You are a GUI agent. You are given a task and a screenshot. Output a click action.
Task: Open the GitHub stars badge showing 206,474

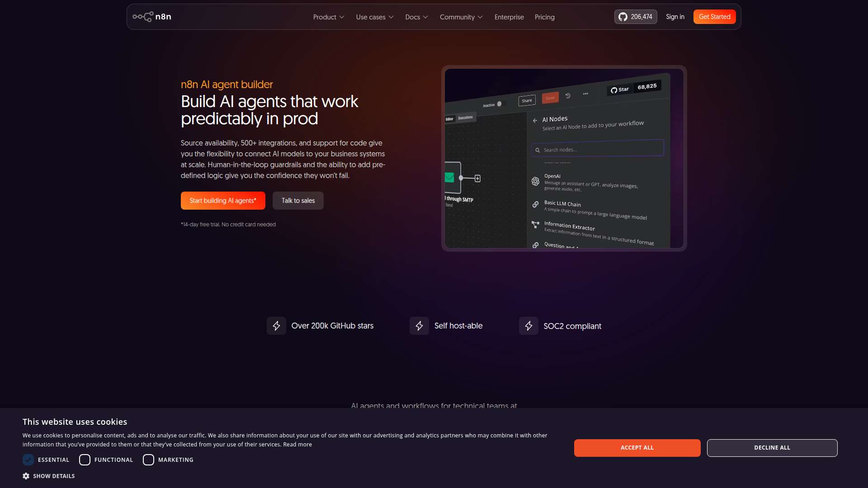[x=636, y=17]
